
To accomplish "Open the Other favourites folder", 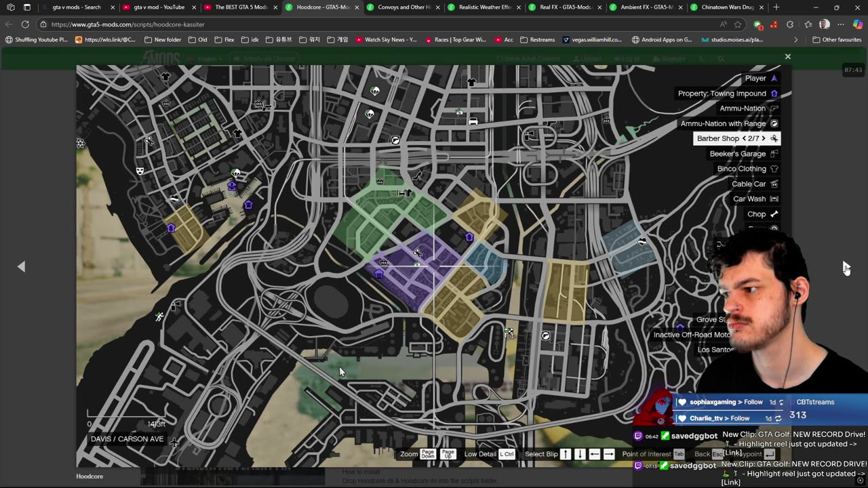I will coord(836,40).
